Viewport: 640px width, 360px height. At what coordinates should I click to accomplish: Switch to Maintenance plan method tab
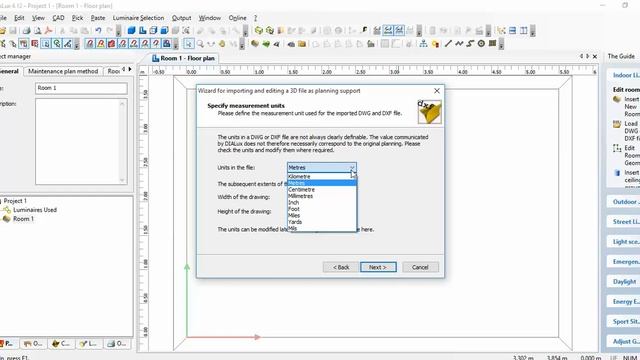63,71
